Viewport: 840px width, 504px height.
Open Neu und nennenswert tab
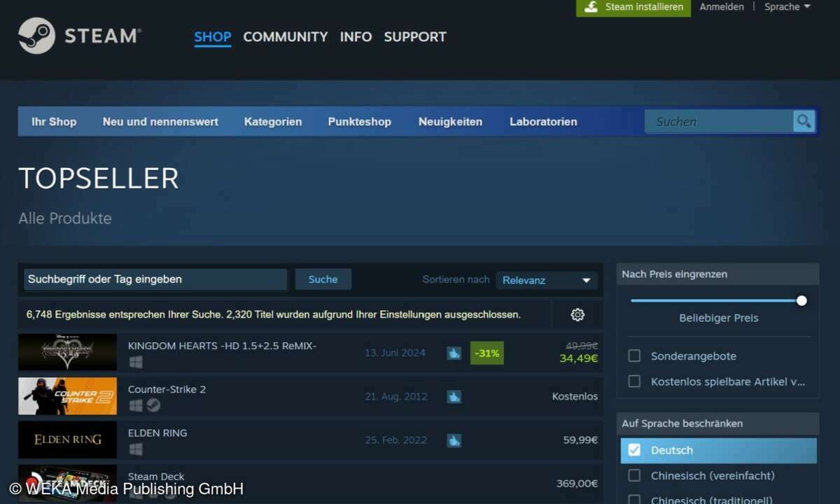click(x=160, y=121)
